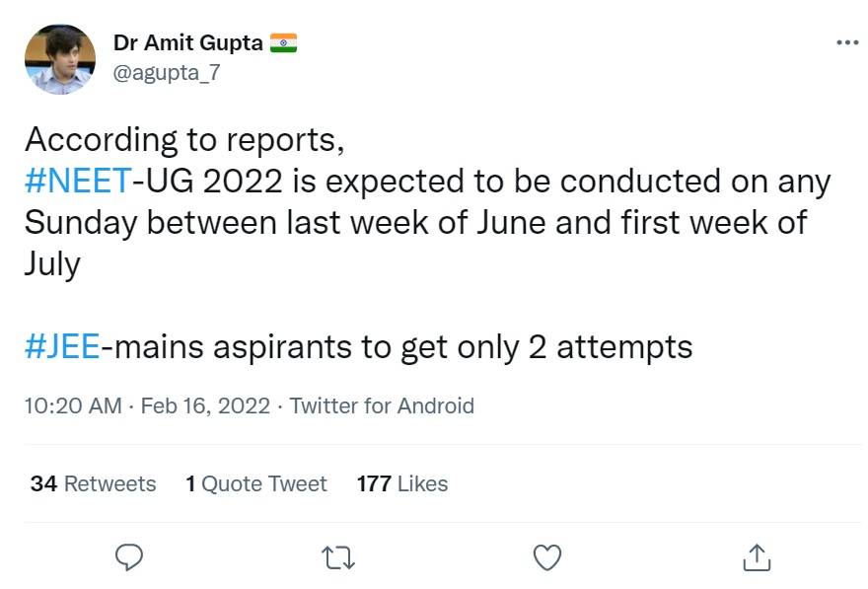Click the Feb 16, 2022 date
The height and width of the screenshot is (589, 868).
pos(205,405)
